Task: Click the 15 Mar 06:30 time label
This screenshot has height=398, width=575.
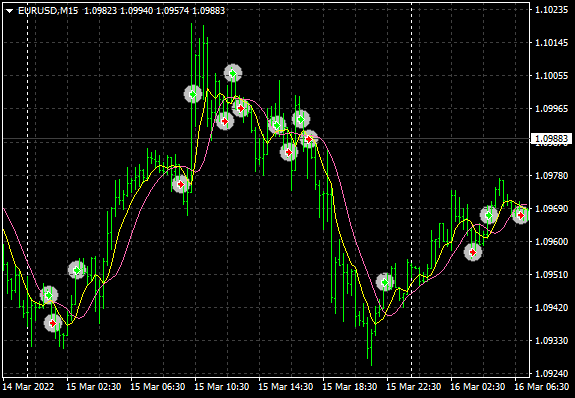Action: pos(158,387)
